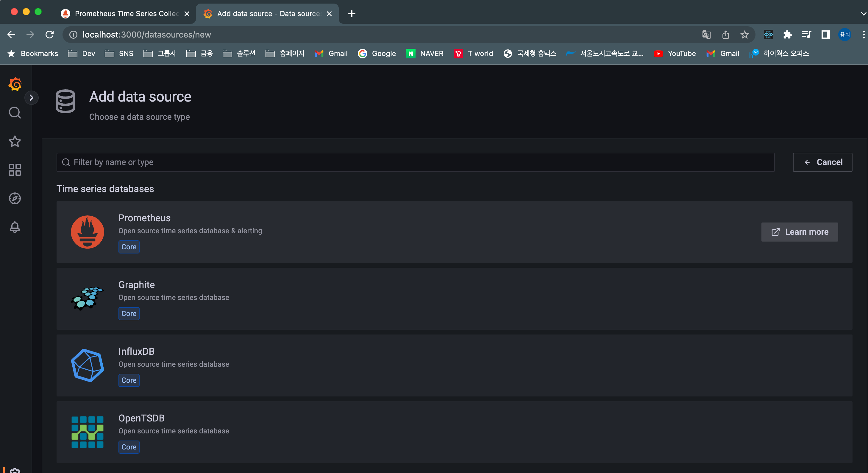Bookmark this page with the star
This screenshot has width=868, height=473.
click(x=745, y=35)
